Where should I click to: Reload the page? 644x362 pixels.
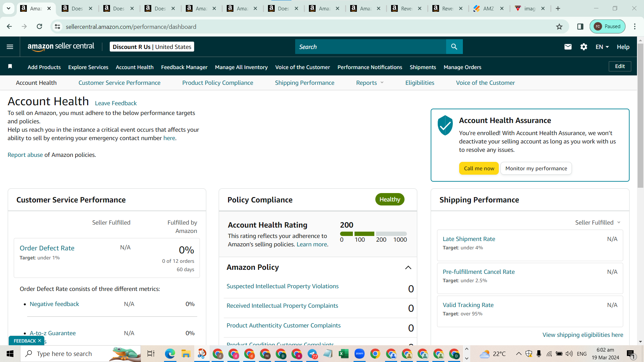[x=40, y=26]
